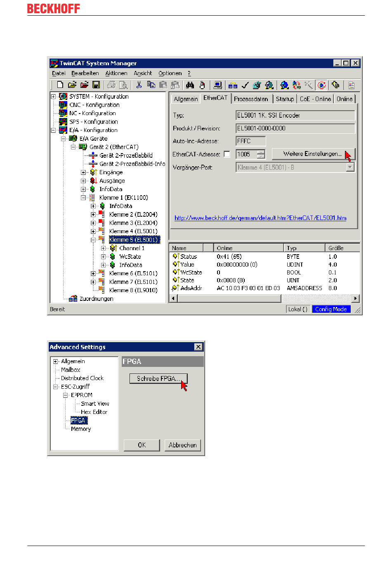Image resolution: width=392 pixels, height=565 pixels.
Task: Switch to the Allgemein tab
Action: click(186, 99)
